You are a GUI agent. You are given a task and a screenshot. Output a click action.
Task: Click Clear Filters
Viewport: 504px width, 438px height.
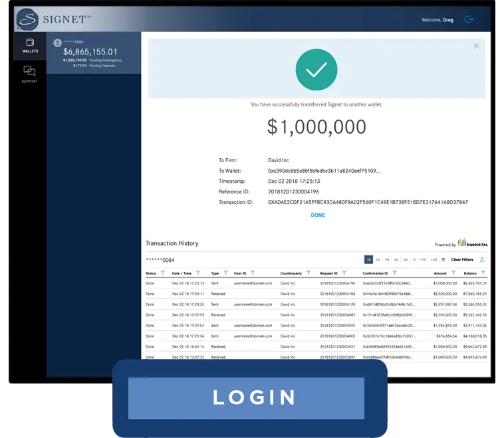click(462, 259)
